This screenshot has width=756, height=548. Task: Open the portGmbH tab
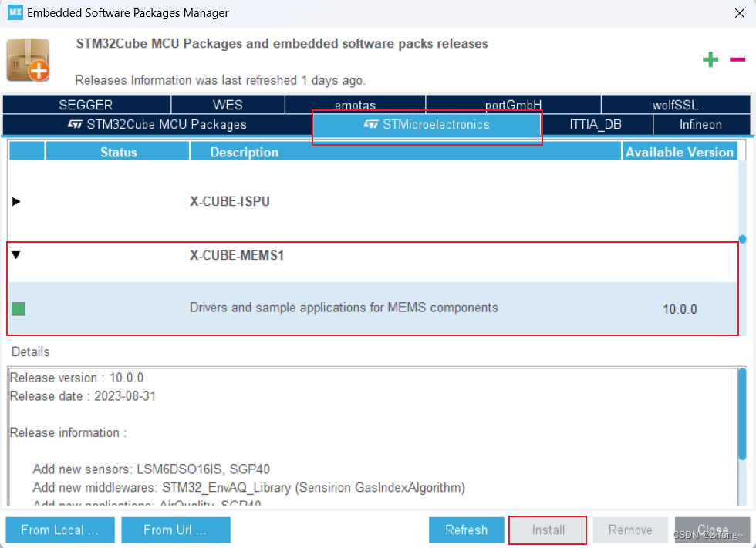514,105
